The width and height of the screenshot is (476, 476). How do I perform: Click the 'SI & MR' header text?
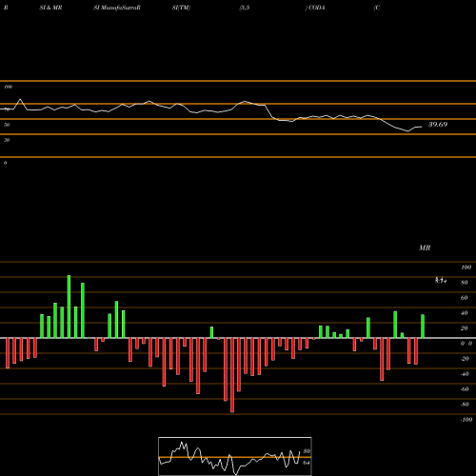(x=50, y=8)
